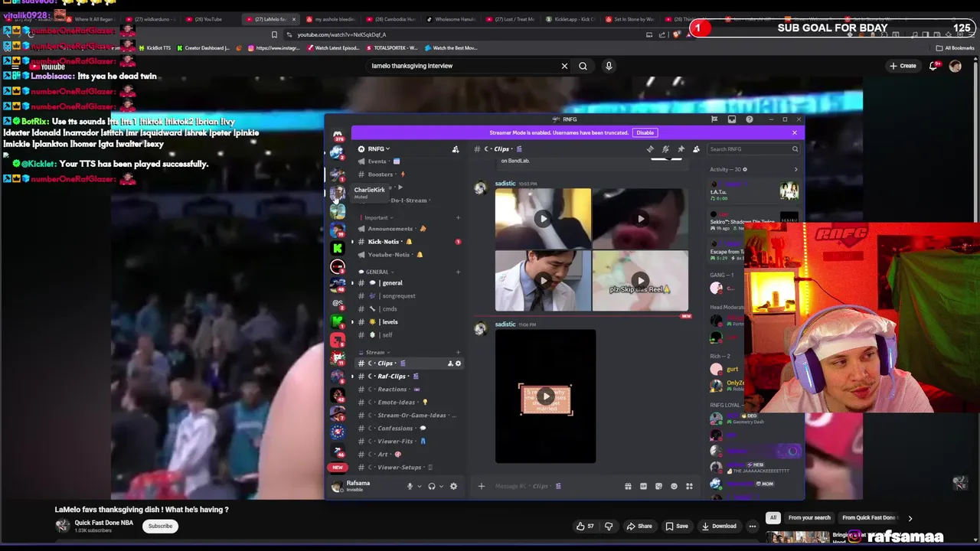Toggle headphone deafen in Discord user panel
Viewport: 980px width, 551px height.
pos(432,486)
